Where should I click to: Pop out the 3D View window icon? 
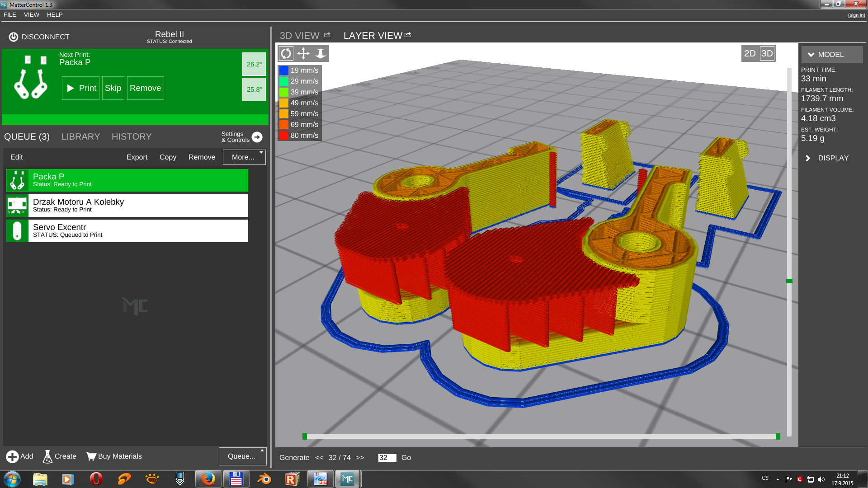click(327, 35)
